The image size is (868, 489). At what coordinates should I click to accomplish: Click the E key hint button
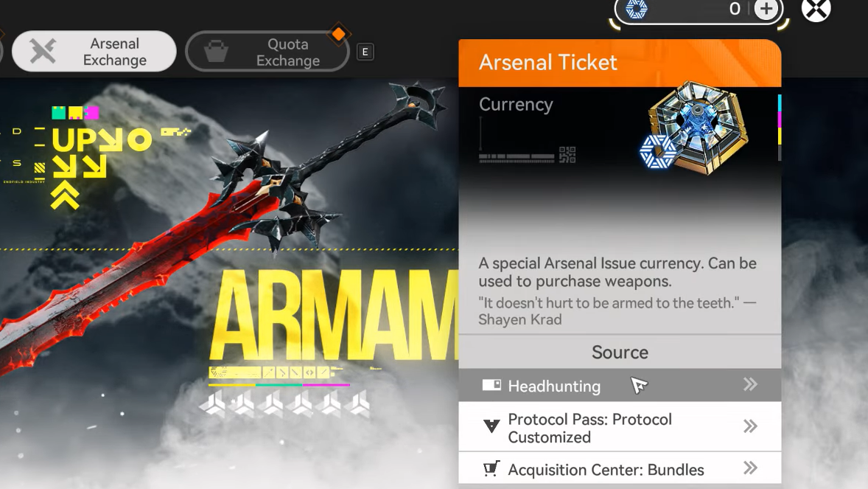(x=365, y=52)
